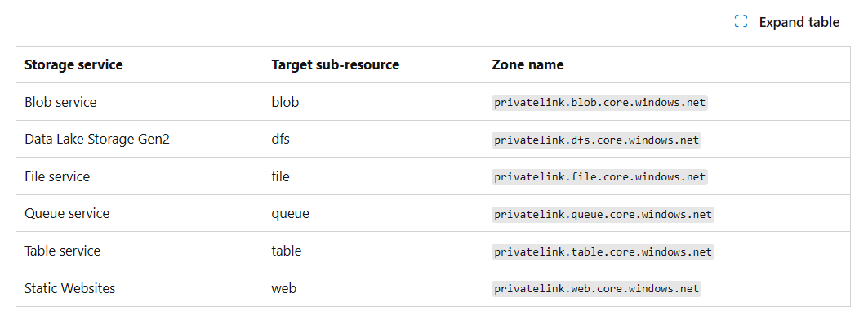Click the Expand table icon
The height and width of the screenshot is (320, 868).
click(x=741, y=21)
